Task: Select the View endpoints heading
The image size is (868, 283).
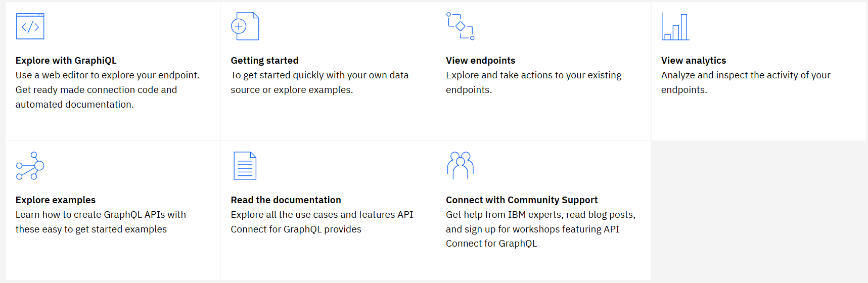Action: tap(480, 61)
